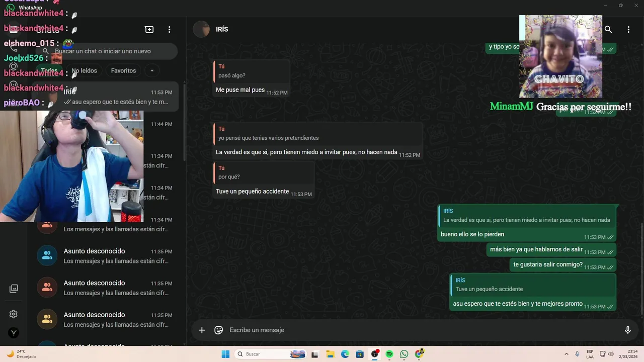Open Spotify from the taskbar

[389, 354]
